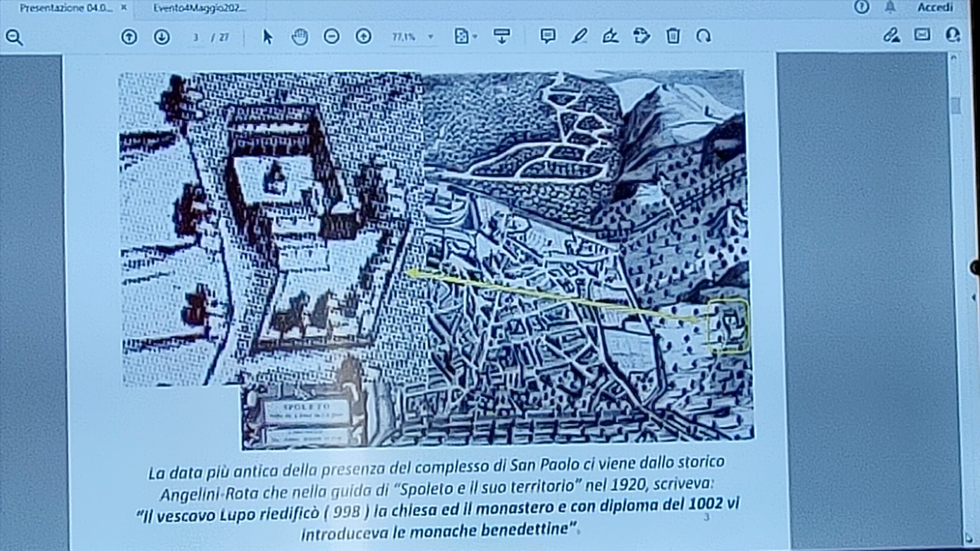
Task: Go to previous page arrow
Action: [129, 37]
